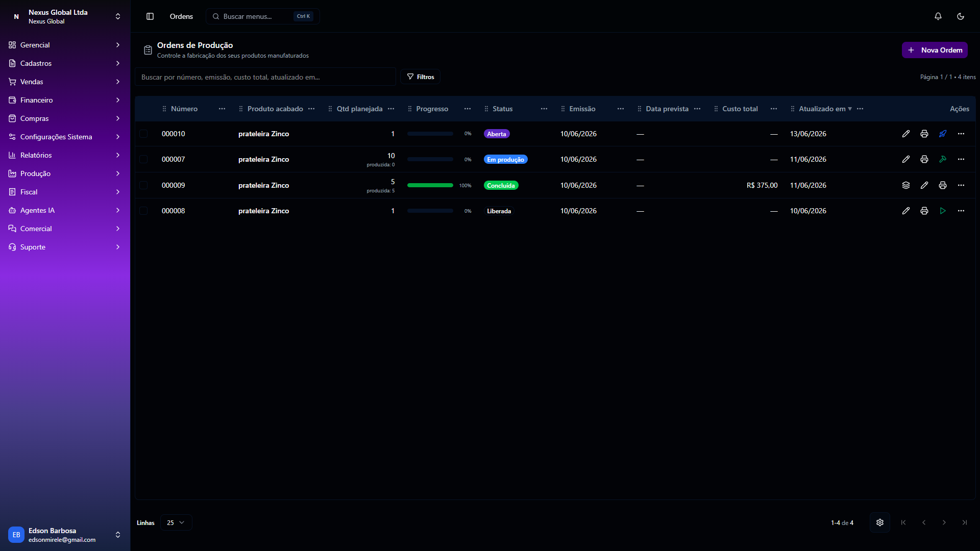Open more actions for order 000008

(x=961, y=211)
